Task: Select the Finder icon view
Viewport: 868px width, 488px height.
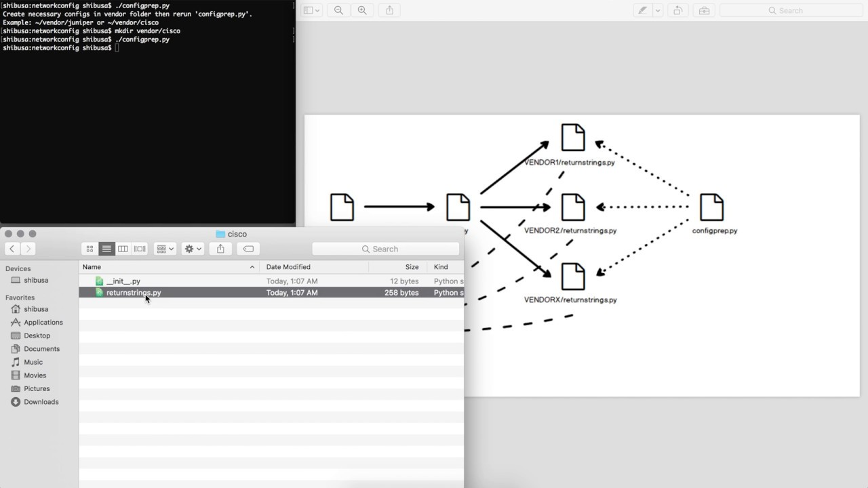Action: pyautogui.click(x=90, y=249)
